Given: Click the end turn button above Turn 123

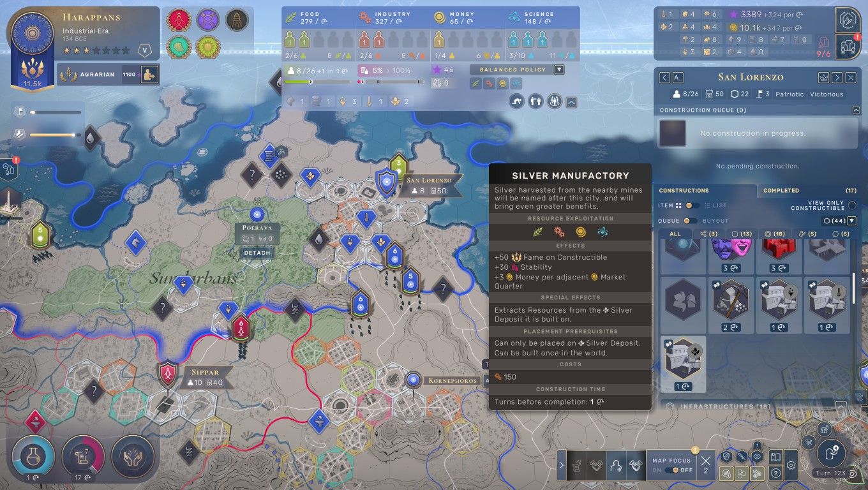Looking at the screenshot, I should pyautogui.click(x=832, y=453).
